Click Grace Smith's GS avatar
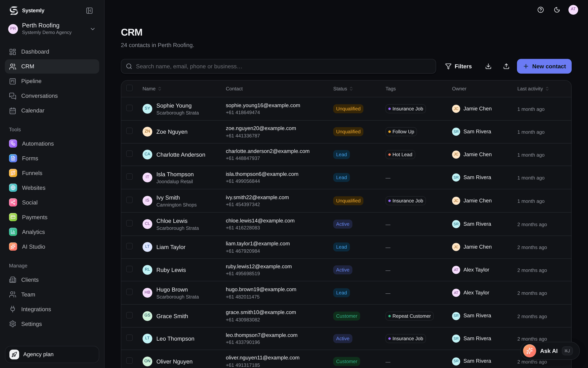Screen dimensions: 588x368 tap(147, 316)
